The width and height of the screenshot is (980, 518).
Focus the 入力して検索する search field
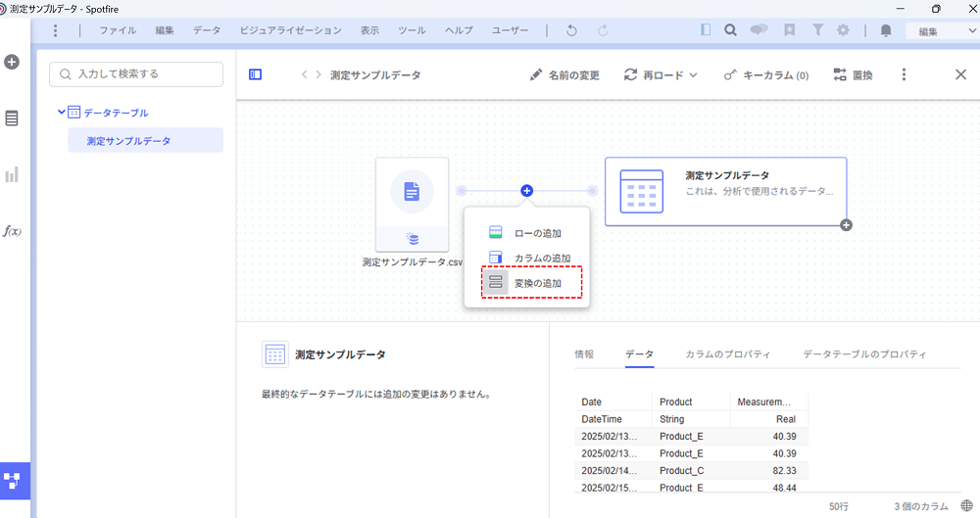(x=136, y=74)
